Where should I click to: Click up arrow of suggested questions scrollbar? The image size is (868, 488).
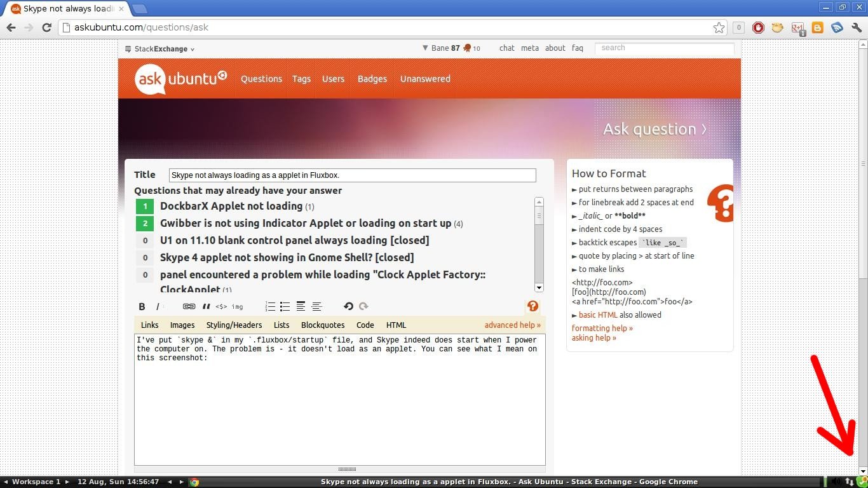pyautogui.click(x=539, y=202)
